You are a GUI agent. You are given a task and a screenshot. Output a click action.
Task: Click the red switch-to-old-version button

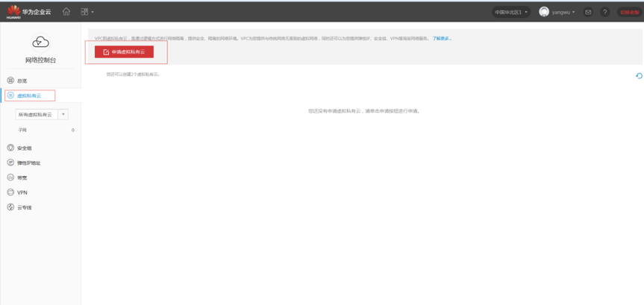[629, 12]
